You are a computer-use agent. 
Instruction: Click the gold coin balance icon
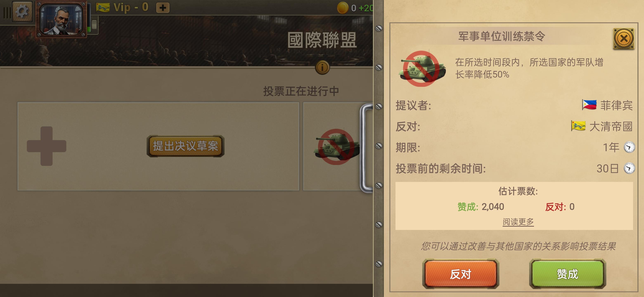[x=342, y=8]
